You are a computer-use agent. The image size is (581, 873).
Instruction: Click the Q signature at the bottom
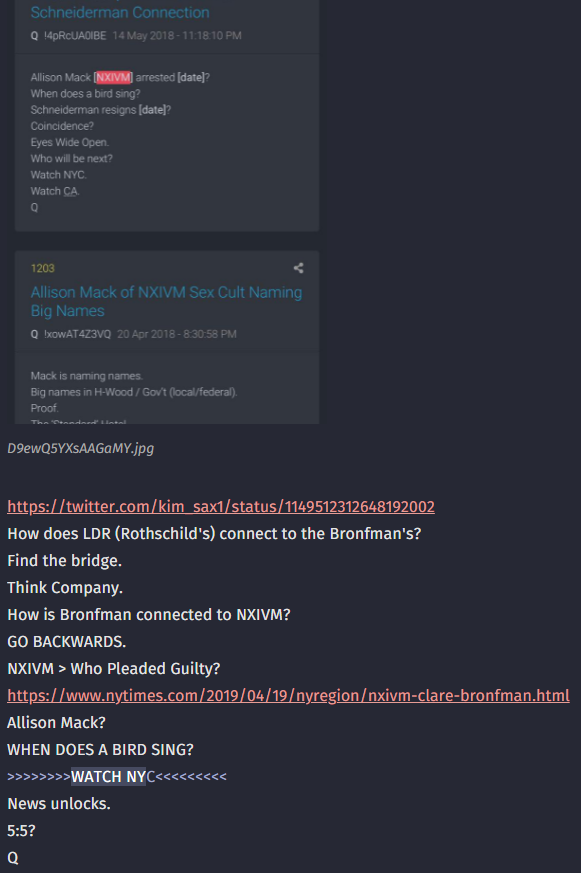tap(13, 858)
